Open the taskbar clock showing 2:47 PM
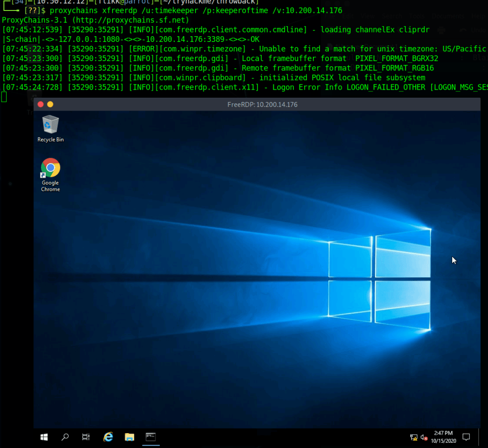 pos(445,437)
